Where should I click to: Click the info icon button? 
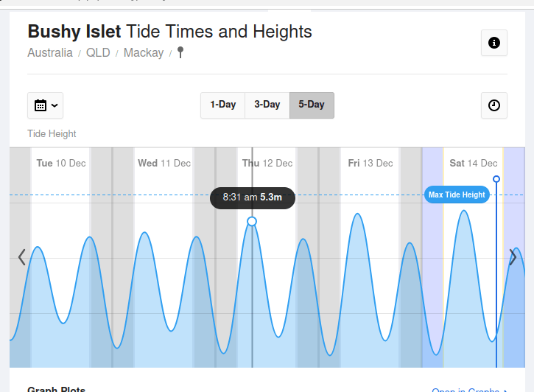[494, 43]
